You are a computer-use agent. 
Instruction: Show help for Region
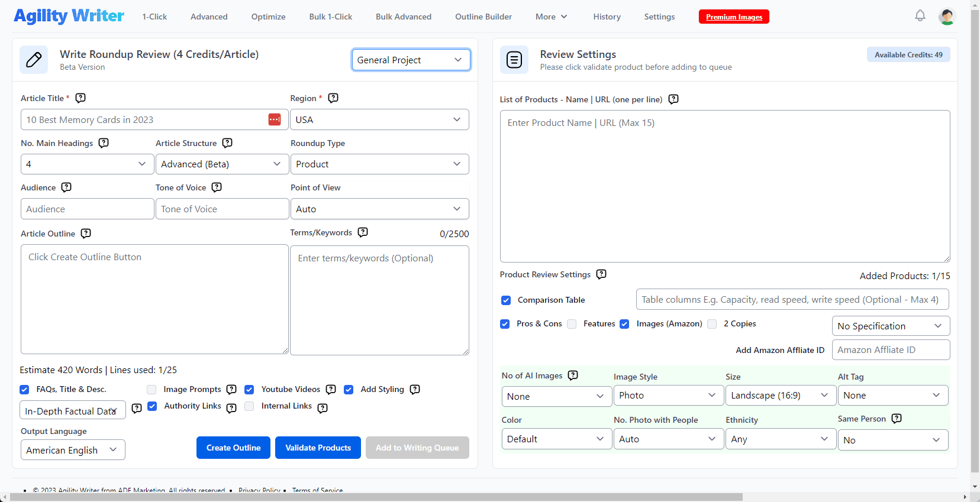click(x=333, y=98)
